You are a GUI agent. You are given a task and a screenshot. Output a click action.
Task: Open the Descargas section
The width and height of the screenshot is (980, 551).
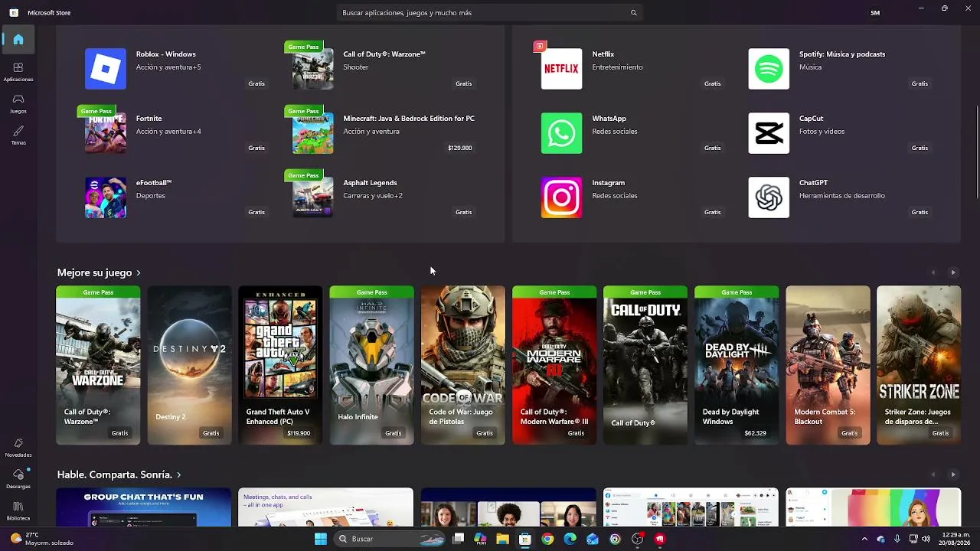(x=18, y=479)
